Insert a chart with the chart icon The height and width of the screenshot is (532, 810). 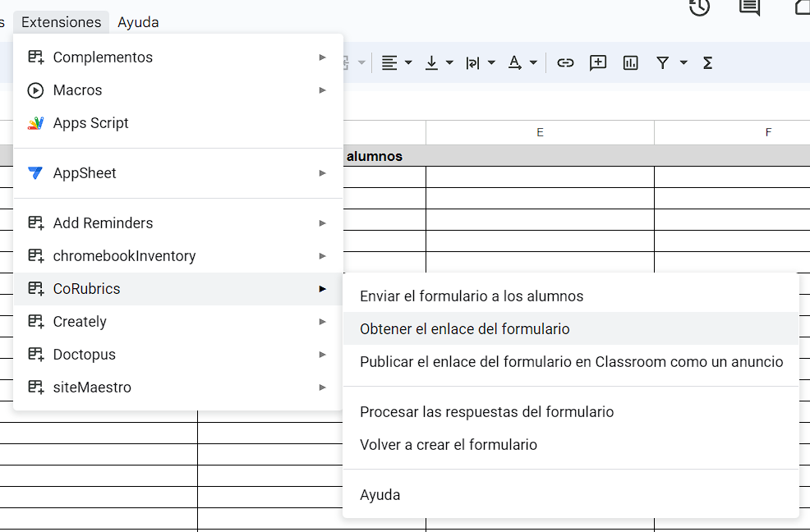pyautogui.click(x=630, y=63)
